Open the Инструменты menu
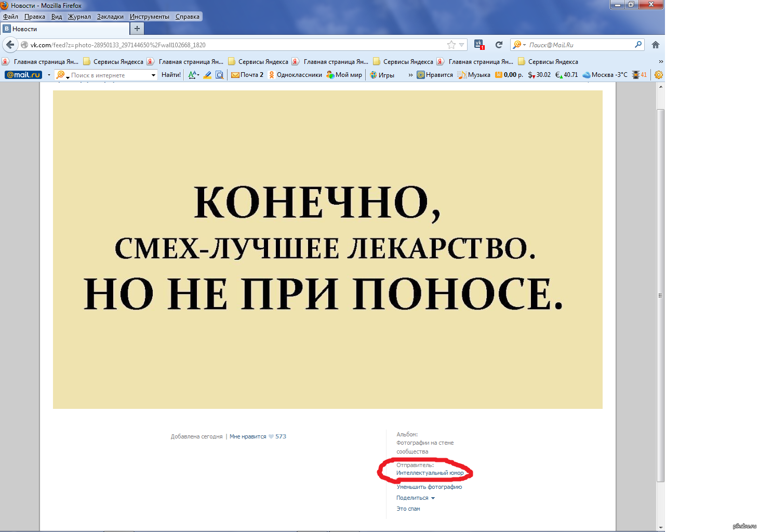This screenshot has height=532, width=759. [150, 17]
